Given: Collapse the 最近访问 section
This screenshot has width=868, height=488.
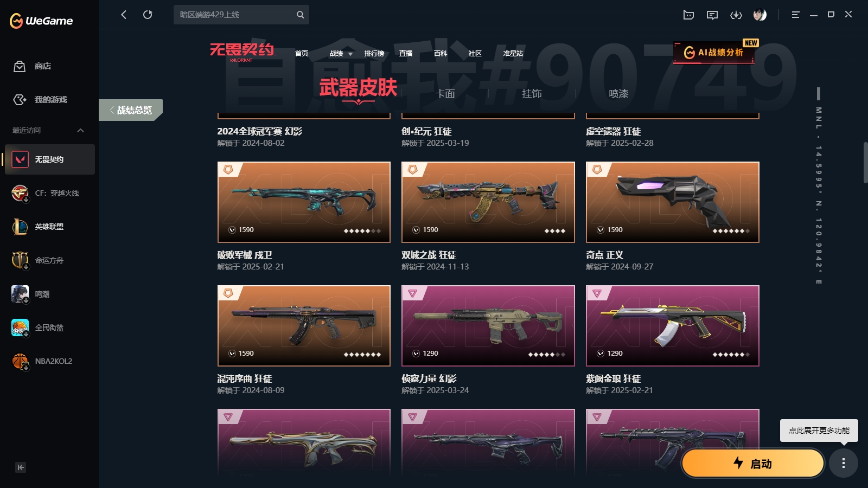Looking at the screenshot, I should 80,130.
